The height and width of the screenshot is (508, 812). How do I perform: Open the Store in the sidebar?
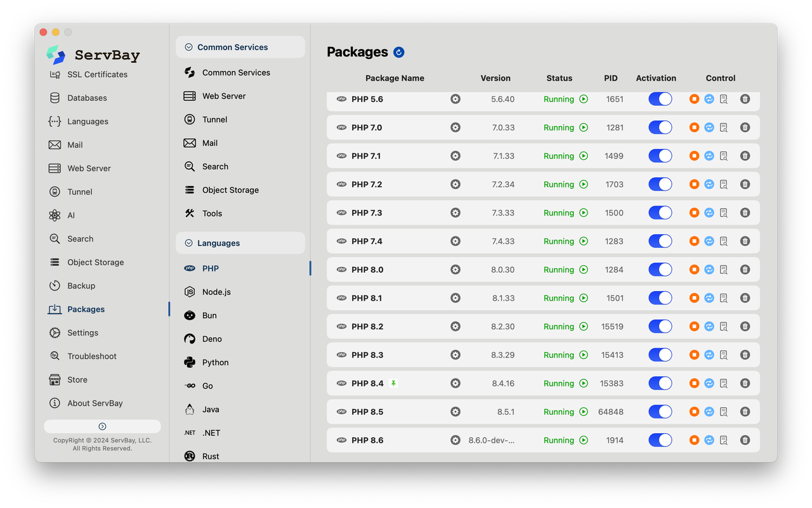69,380
